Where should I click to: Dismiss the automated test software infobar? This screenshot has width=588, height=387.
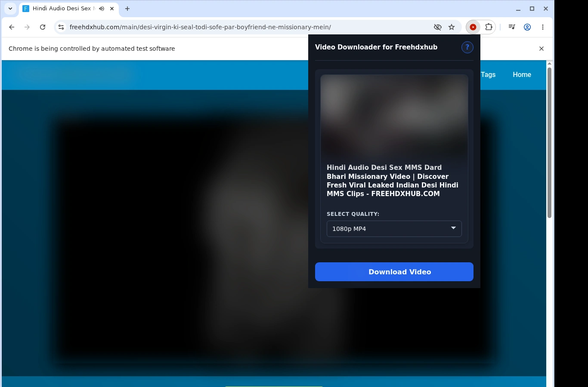pos(542,49)
